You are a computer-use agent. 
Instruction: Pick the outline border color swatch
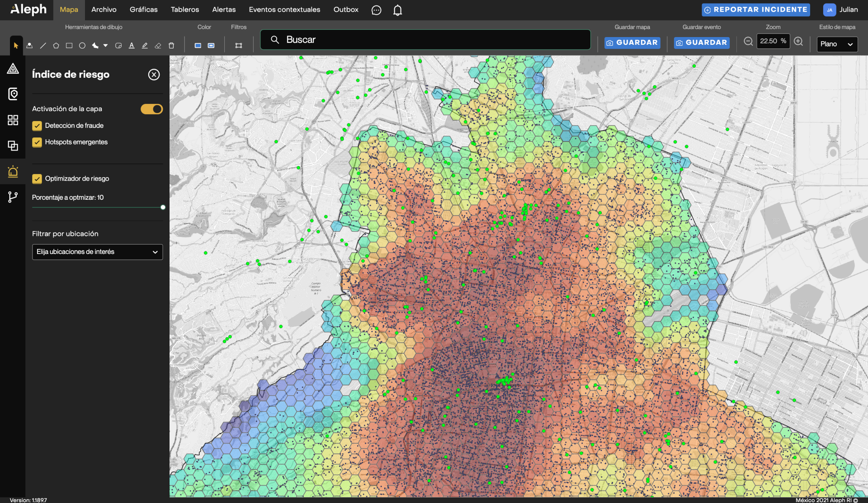(x=211, y=46)
